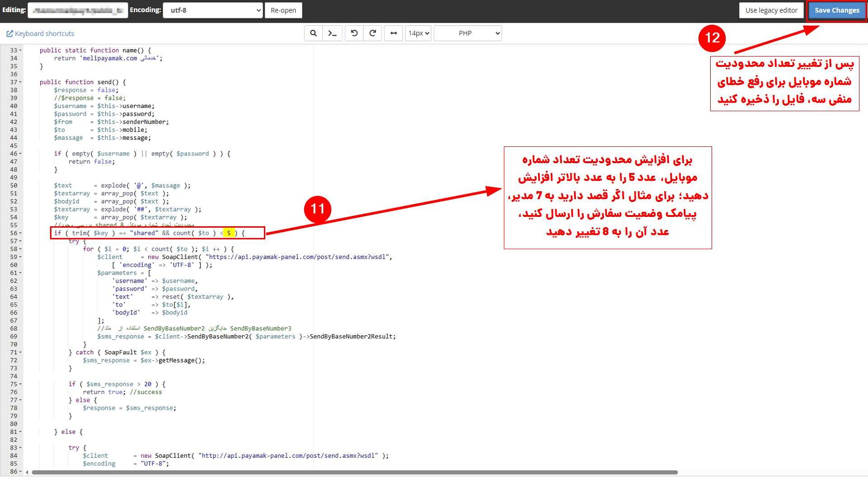This screenshot has width=868, height=488.
Task: Click the Save Changes button
Action: pos(837,10)
